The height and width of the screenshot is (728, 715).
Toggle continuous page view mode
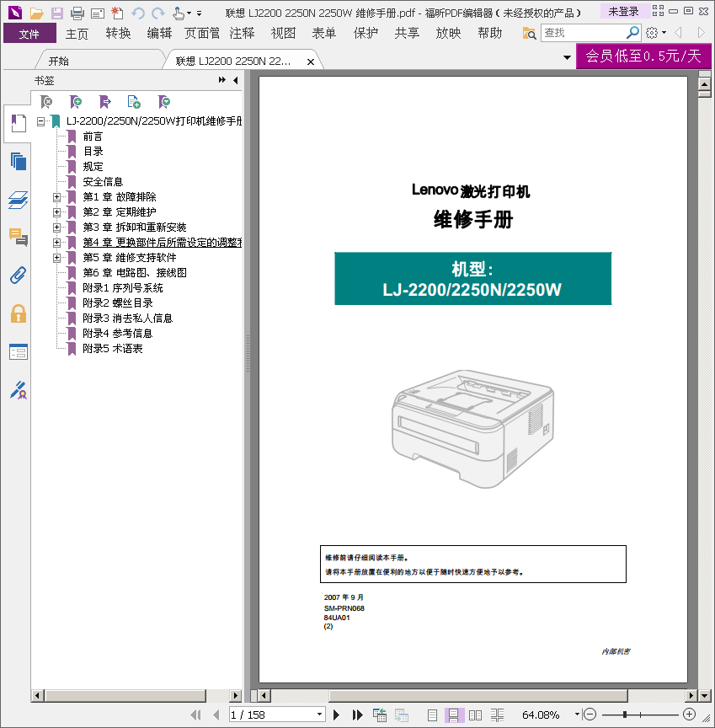(453, 715)
